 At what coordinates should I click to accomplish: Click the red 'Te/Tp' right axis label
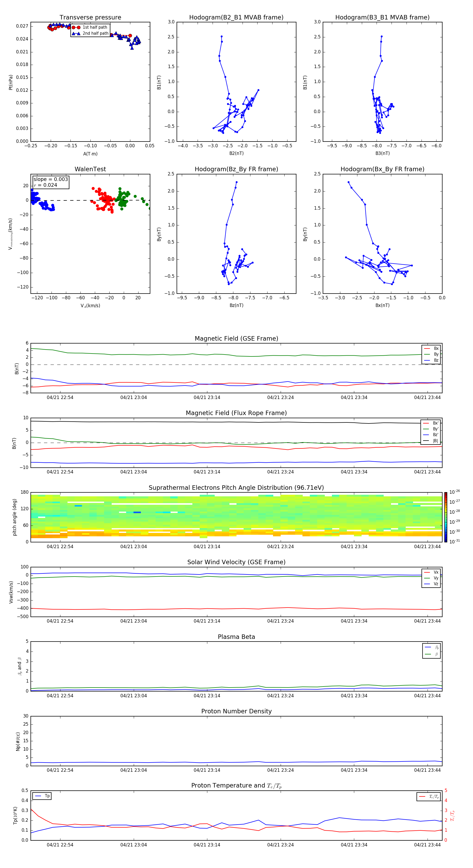453,815
